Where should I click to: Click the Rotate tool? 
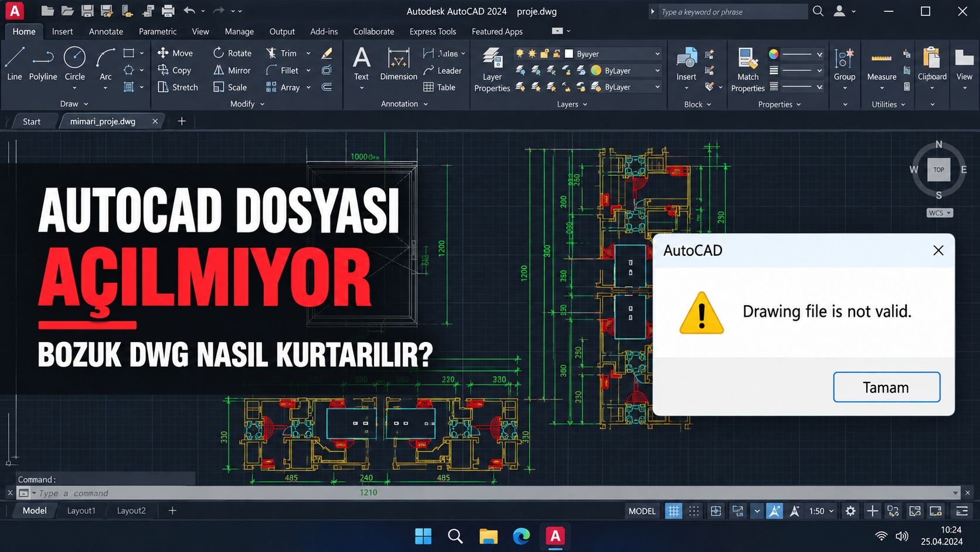pyautogui.click(x=233, y=53)
